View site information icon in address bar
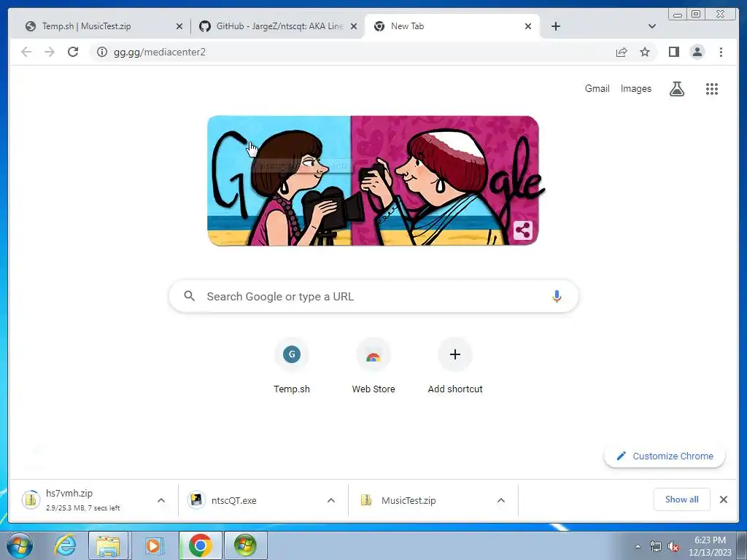The image size is (747, 560). coord(102,52)
